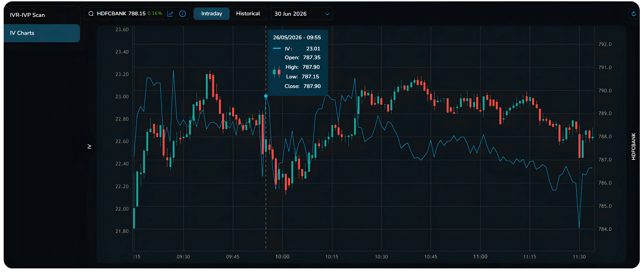Click the info icon beside the symbol

click(182, 14)
